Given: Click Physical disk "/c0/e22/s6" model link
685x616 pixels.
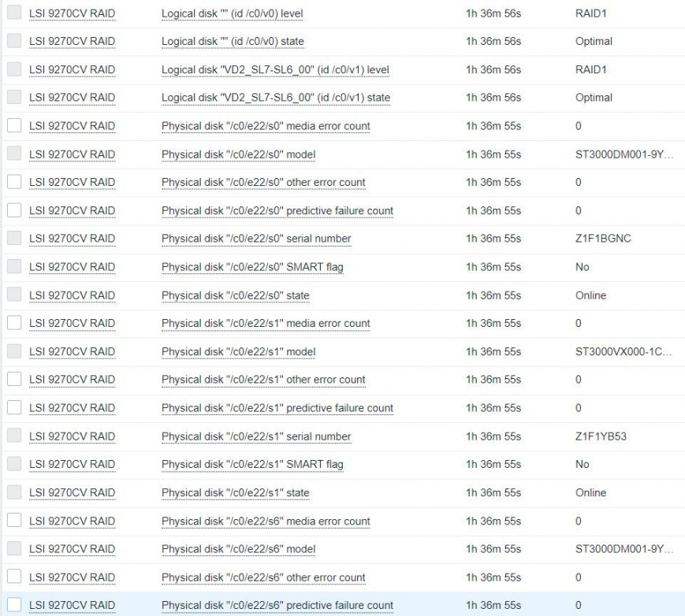Looking at the screenshot, I should click(238, 549).
